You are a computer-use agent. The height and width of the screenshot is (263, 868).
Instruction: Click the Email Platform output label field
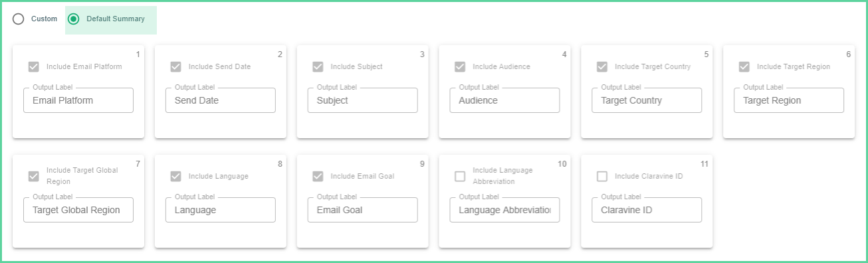[78, 100]
